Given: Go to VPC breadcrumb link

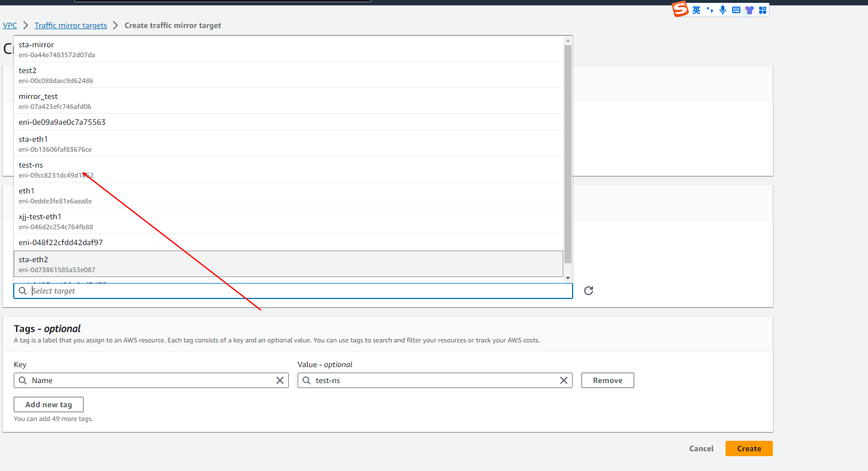Looking at the screenshot, I should [x=10, y=25].
